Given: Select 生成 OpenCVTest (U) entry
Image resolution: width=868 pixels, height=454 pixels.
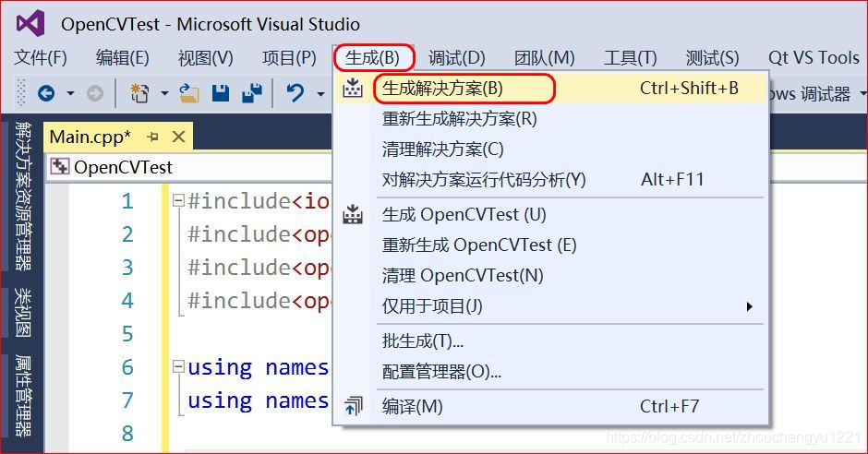Looking at the screenshot, I should [550, 215].
